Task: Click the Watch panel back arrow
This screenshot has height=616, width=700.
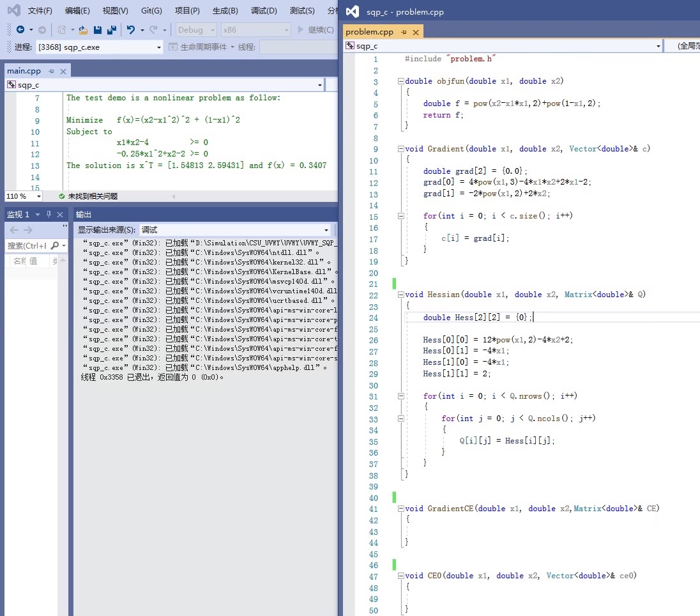Action: click(14, 230)
